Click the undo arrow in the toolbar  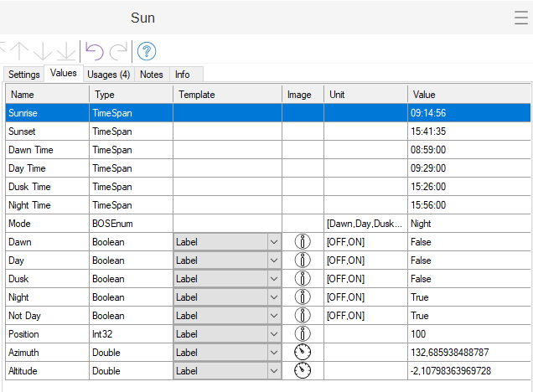pos(95,51)
